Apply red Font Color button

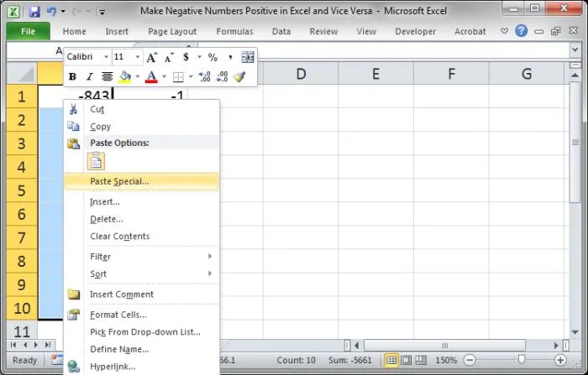click(151, 77)
